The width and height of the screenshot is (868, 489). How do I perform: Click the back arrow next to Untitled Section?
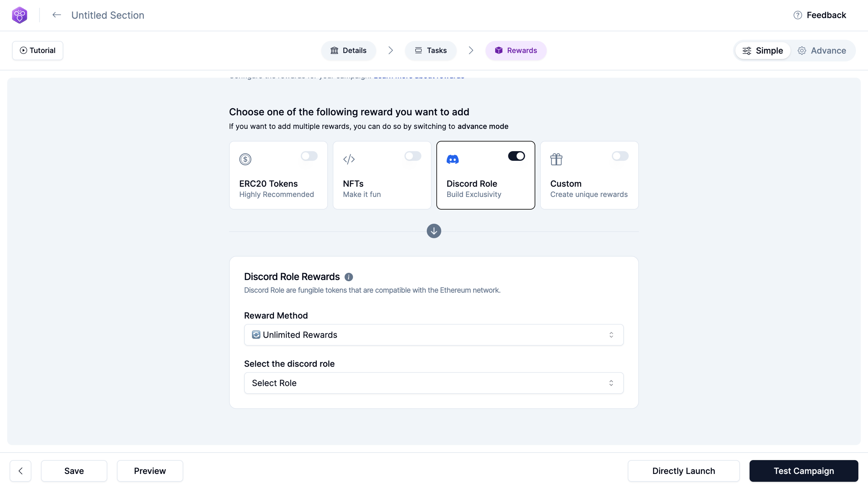tap(57, 15)
